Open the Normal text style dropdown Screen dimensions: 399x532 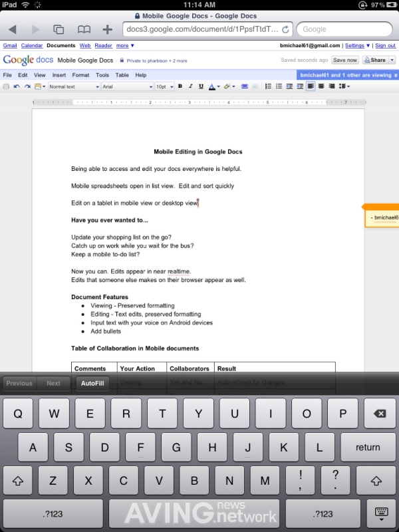click(74, 87)
